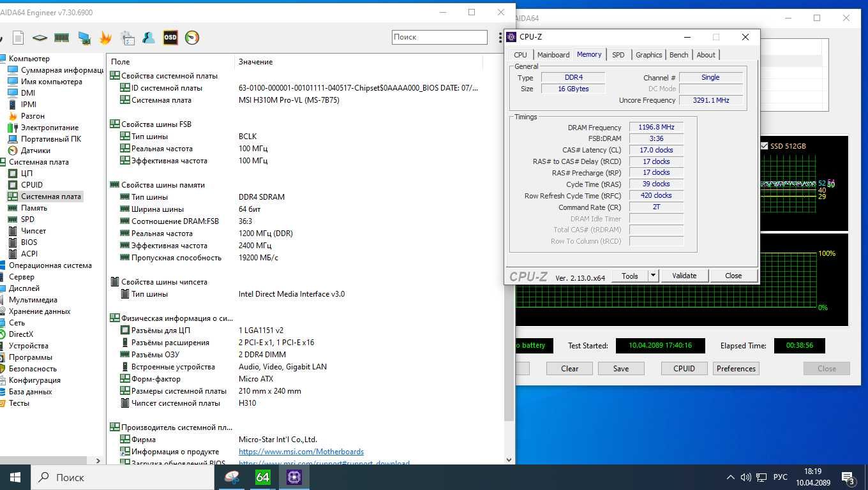The height and width of the screenshot is (490, 868).
Task: Click the CPU chip icon in AIDA64 toolbar
Action: pos(40,38)
